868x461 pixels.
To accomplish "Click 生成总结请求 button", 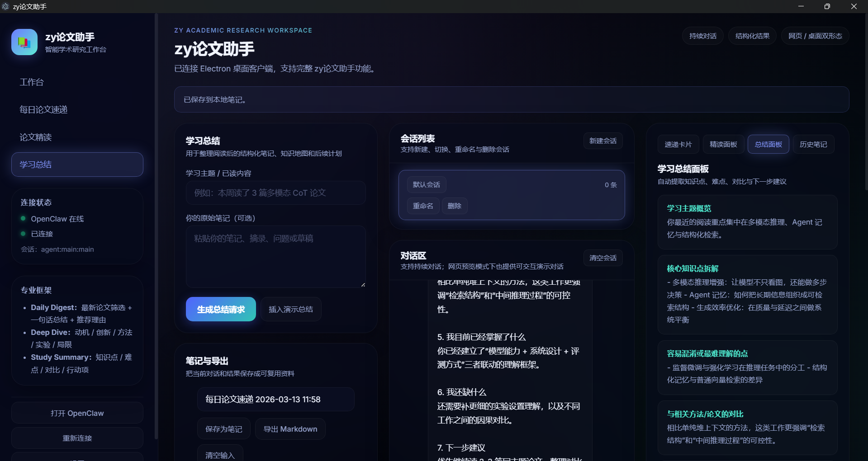I will pos(221,309).
